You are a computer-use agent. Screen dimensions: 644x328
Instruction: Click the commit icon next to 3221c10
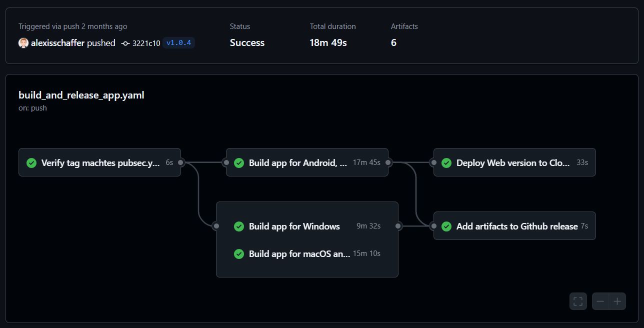[x=124, y=43]
